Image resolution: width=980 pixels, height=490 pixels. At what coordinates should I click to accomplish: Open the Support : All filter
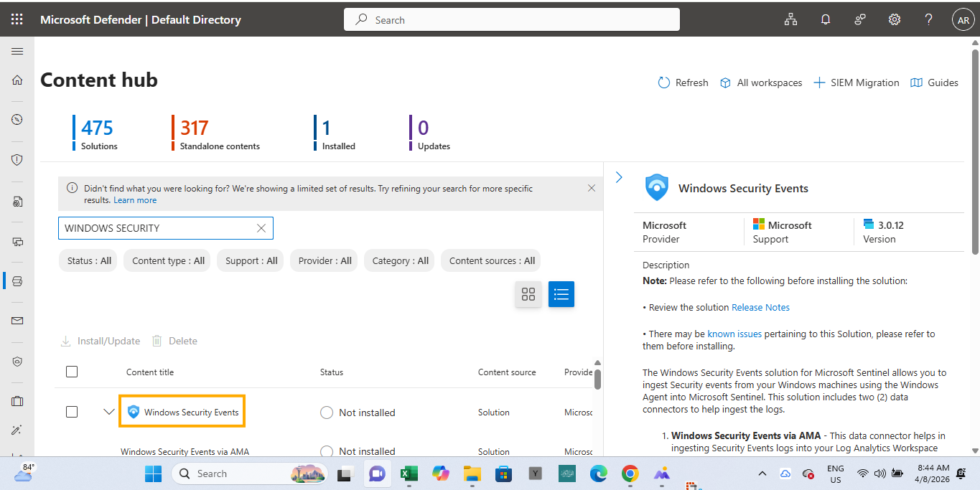point(251,260)
